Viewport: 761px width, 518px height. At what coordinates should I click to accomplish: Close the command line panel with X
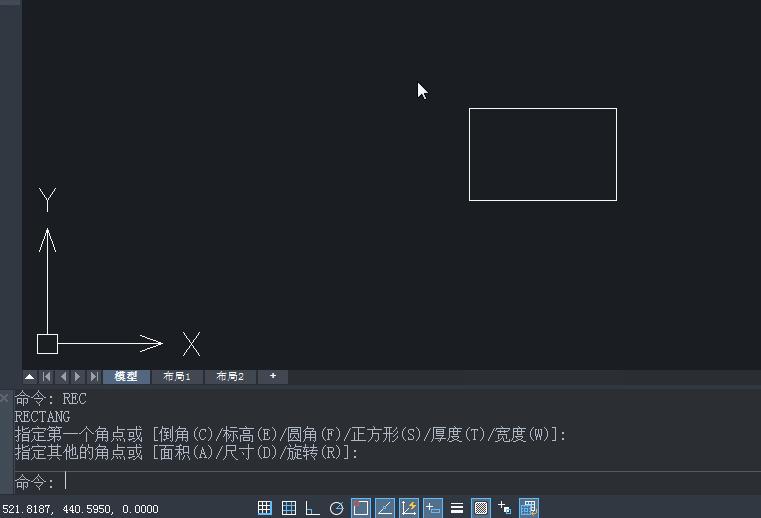4,398
